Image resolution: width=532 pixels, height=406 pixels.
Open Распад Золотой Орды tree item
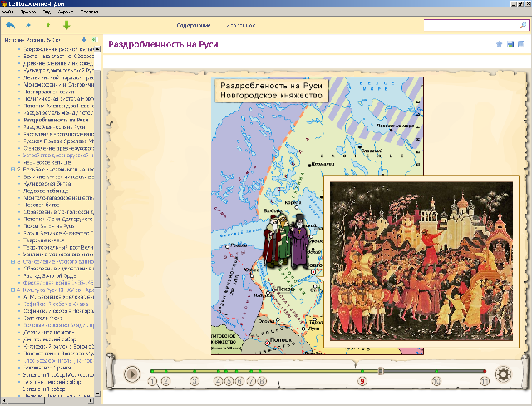(50, 276)
